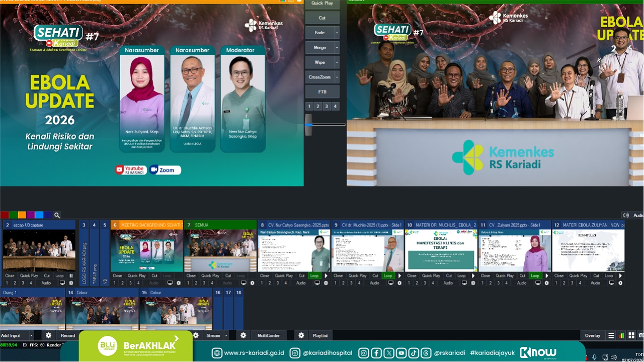Enable Loop on input 10 MATERI DR. MUCHLIS

point(461,276)
